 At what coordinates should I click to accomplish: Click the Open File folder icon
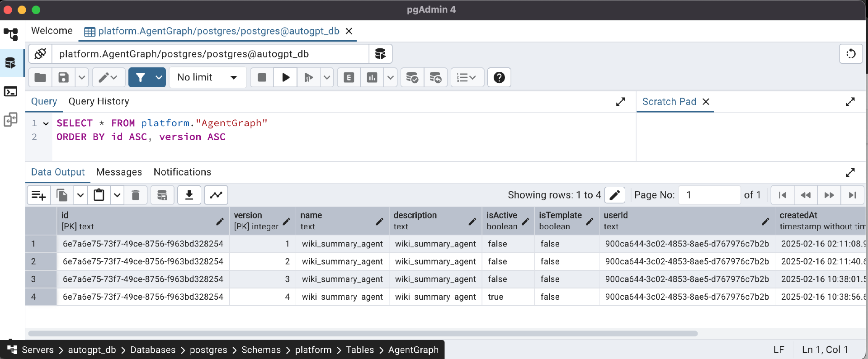40,77
